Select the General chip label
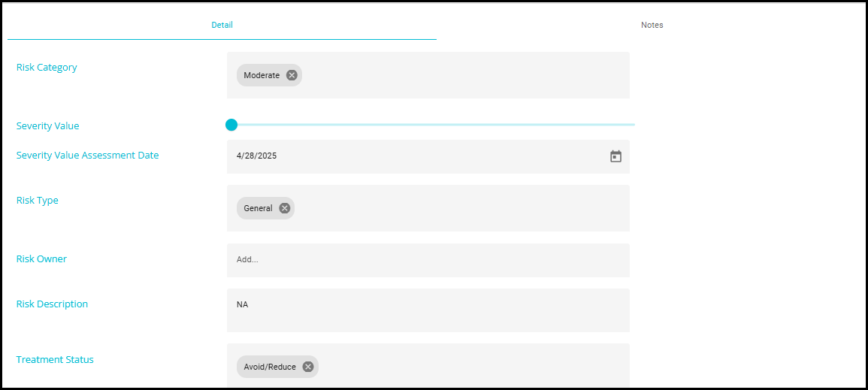868x390 pixels. pos(258,208)
